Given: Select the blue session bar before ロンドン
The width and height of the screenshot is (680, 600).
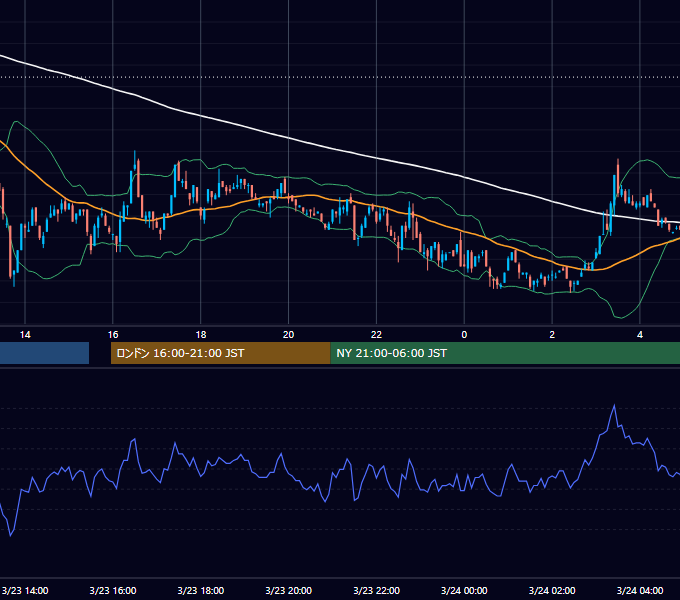Looking at the screenshot, I should coord(44,353).
